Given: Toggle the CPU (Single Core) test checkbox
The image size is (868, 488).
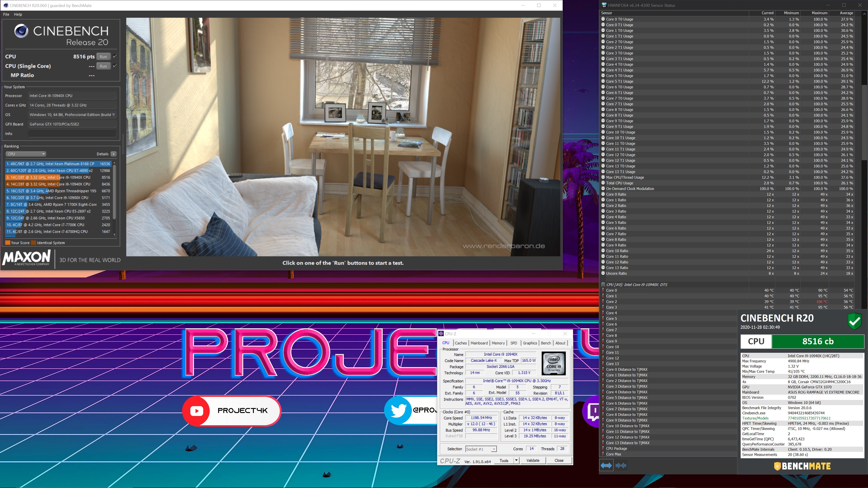Looking at the screenshot, I should point(115,66).
